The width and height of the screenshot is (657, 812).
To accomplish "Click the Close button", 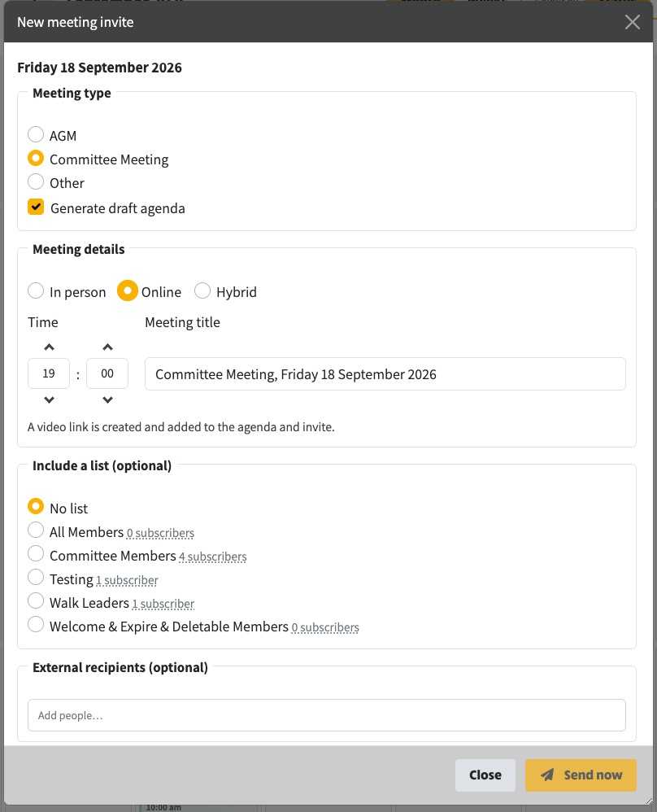I will (x=485, y=775).
